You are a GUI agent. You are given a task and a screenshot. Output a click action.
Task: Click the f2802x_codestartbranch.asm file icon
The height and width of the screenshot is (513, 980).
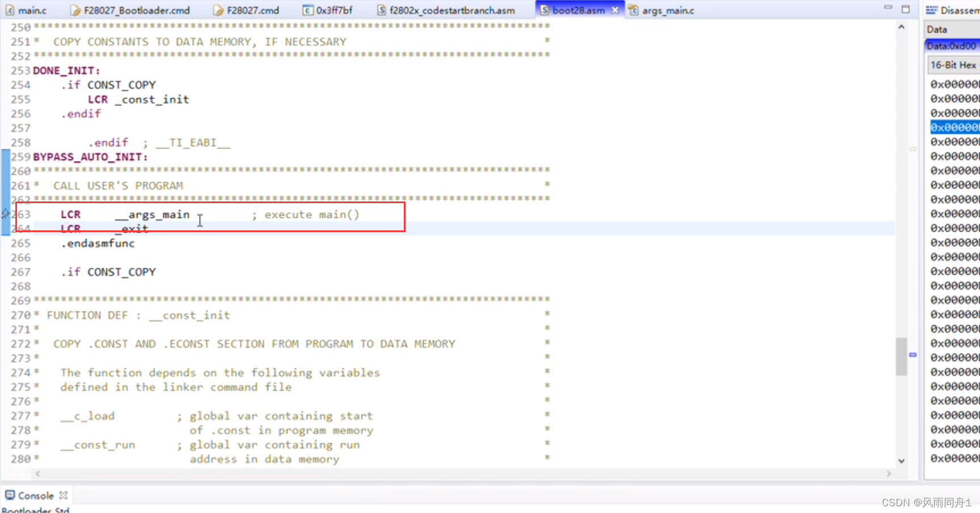[382, 10]
